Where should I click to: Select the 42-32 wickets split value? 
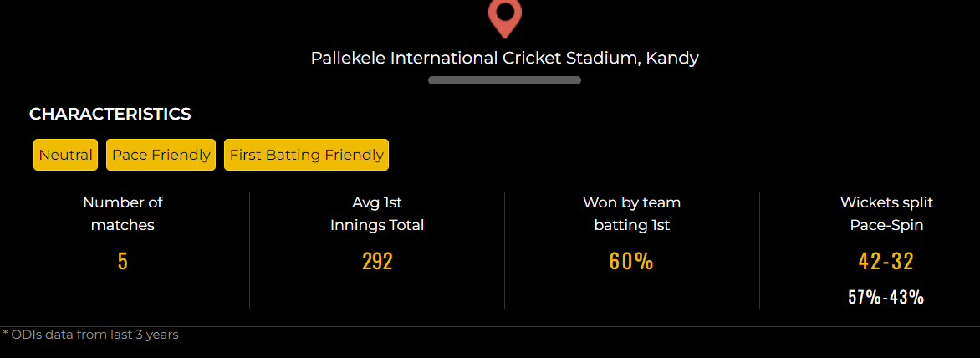point(886,261)
